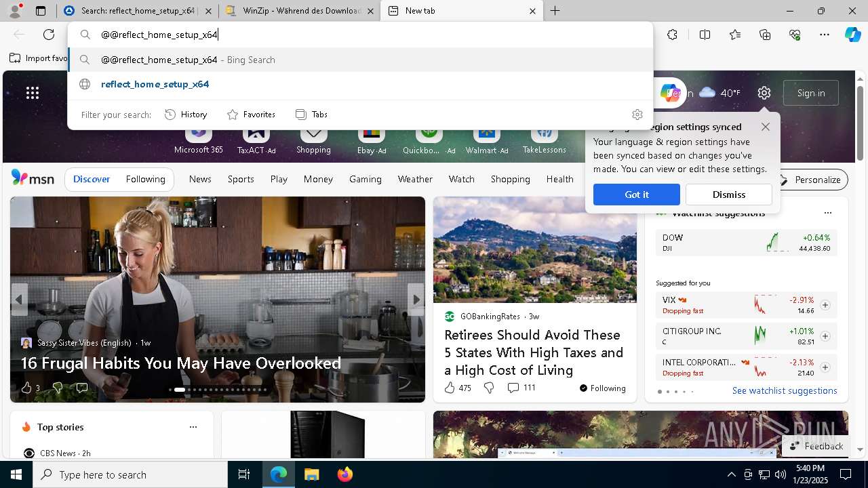868x488 pixels.
Task: Open the Extensions puzzle icon
Action: 672,35
